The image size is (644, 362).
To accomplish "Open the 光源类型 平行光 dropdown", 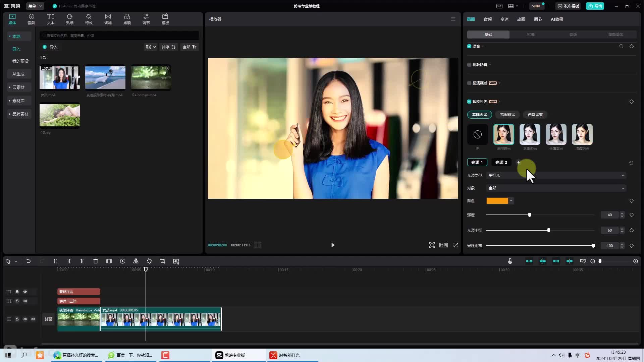I will pyautogui.click(x=556, y=175).
